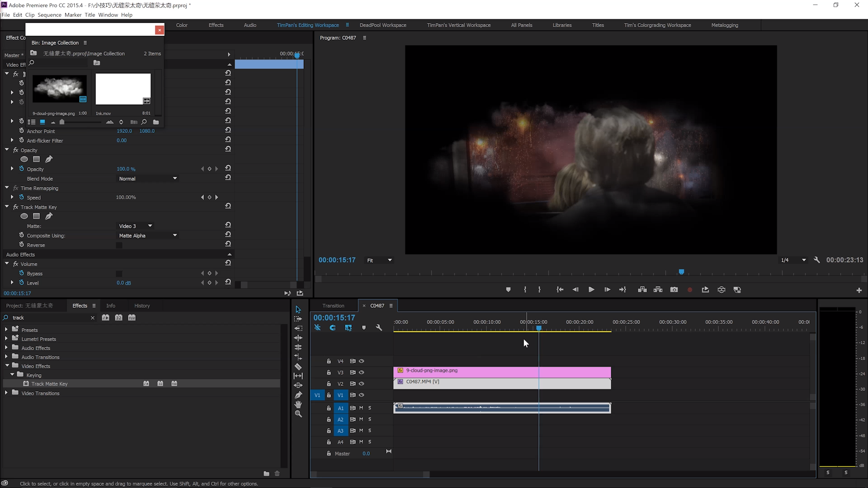
Task: Toggle V3 track output eye
Action: coord(361,372)
